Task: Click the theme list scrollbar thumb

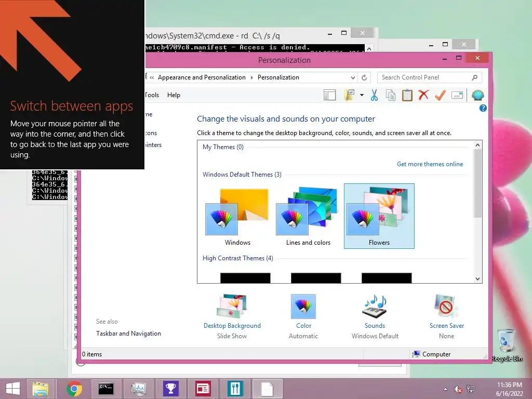Action: (478, 183)
